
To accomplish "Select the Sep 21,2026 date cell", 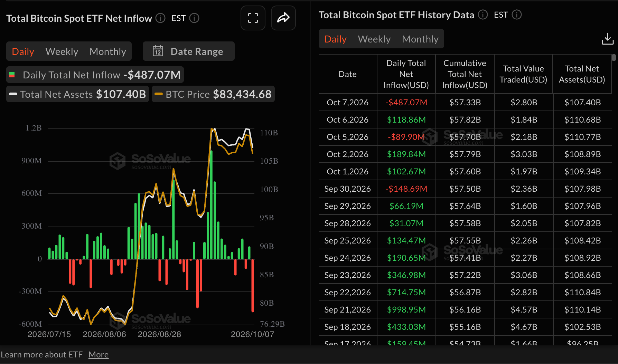I will click(347, 310).
